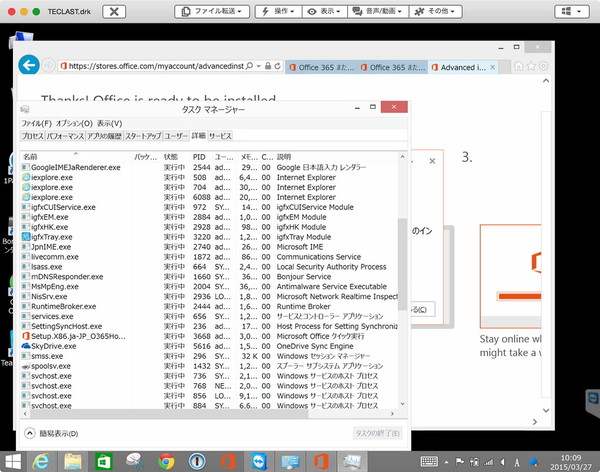Open Internet Explorer Tools gear icon
Image resolution: width=600 pixels, height=472 pixels.
[x=543, y=66]
